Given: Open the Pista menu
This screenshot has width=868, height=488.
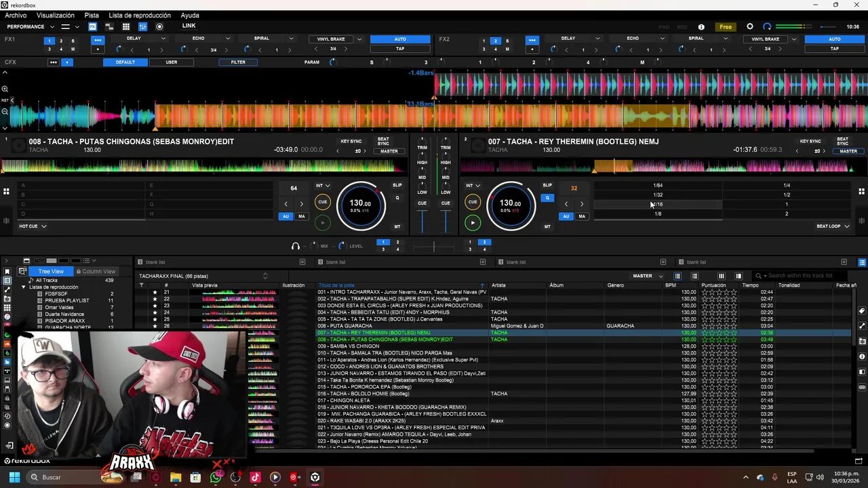Looking at the screenshot, I should (92, 15).
